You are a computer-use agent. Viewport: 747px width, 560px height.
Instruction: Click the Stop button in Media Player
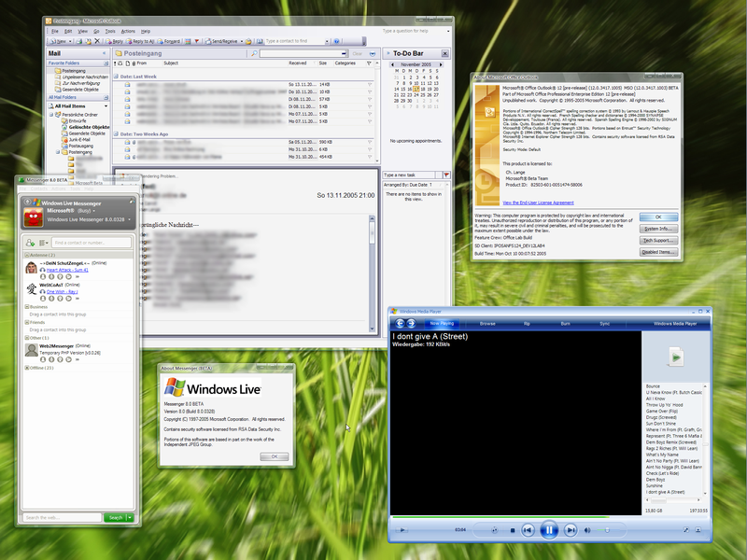(x=512, y=530)
